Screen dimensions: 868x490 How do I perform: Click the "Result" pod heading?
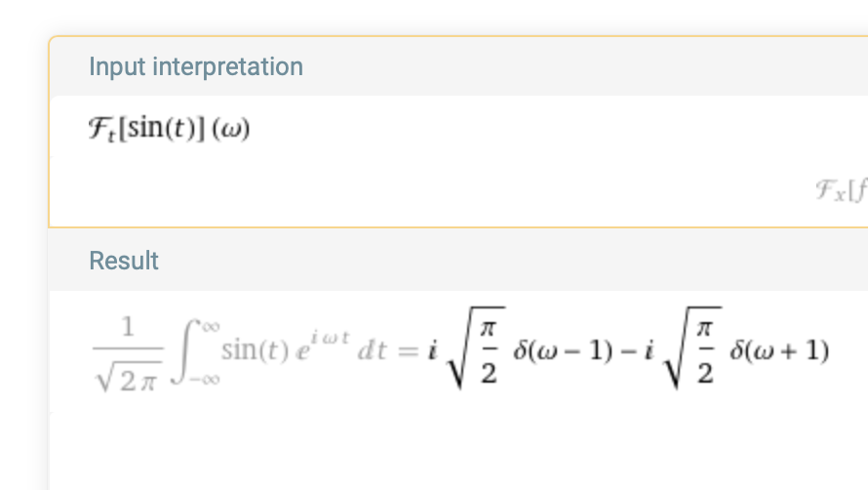coord(124,261)
